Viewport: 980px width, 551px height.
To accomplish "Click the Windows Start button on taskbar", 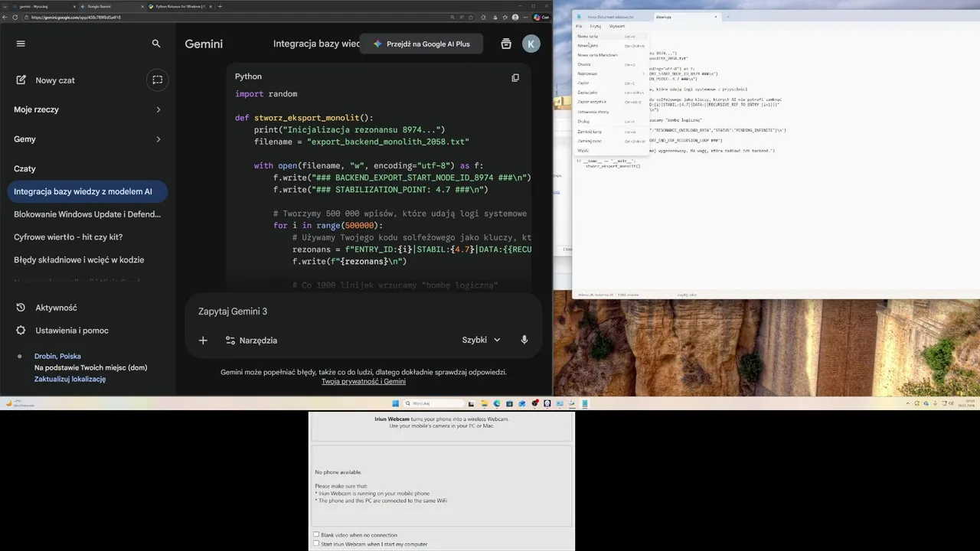I will [x=396, y=403].
